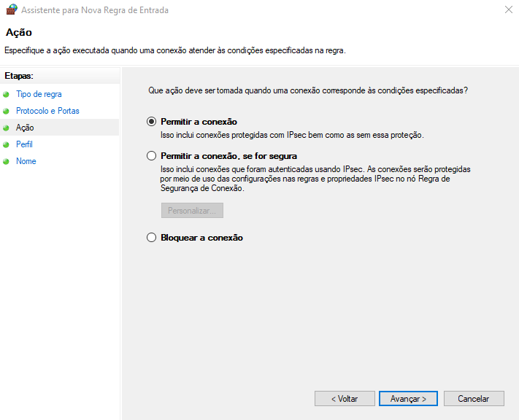This screenshot has height=420, width=519.
Task: Click green bullet beside Perfil step
Action: pos(7,145)
